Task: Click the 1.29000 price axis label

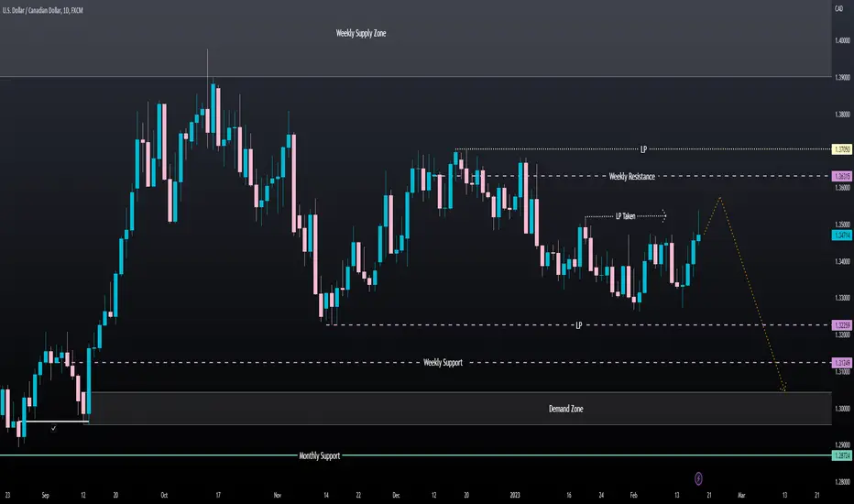Action: pyautogui.click(x=843, y=445)
